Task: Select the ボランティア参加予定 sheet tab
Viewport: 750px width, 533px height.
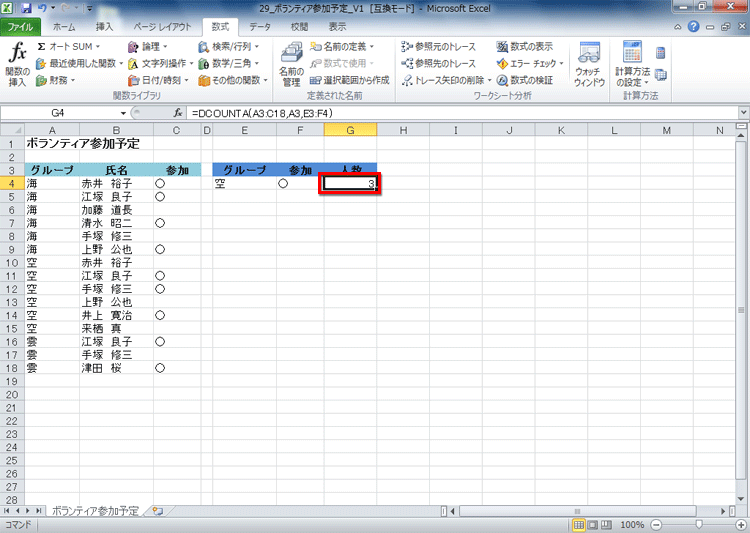Action: [x=95, y=511]
